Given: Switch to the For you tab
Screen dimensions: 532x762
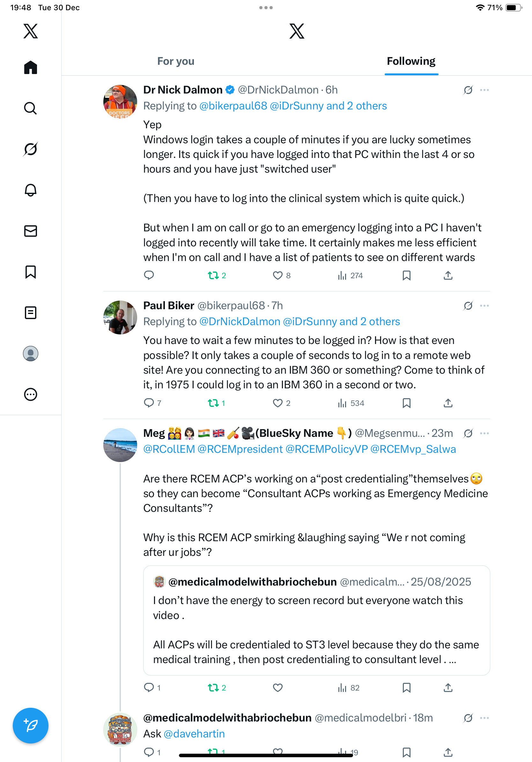Looking at the screenshot, I should click(176, 61).
